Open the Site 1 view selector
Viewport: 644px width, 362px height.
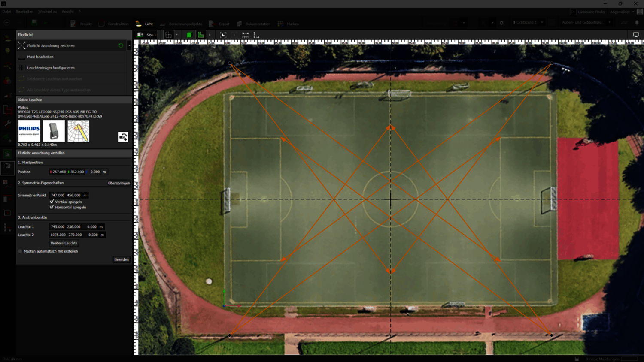tap(146, 35)
